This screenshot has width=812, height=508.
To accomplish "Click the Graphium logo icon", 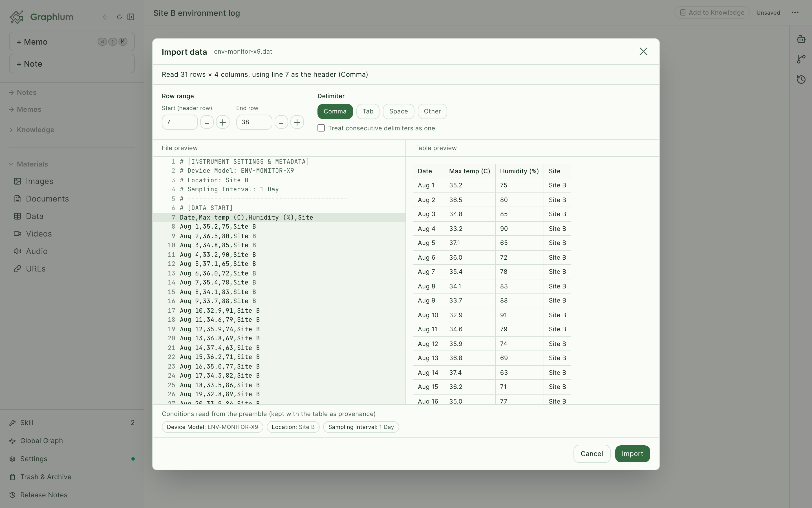I will 16,17.
